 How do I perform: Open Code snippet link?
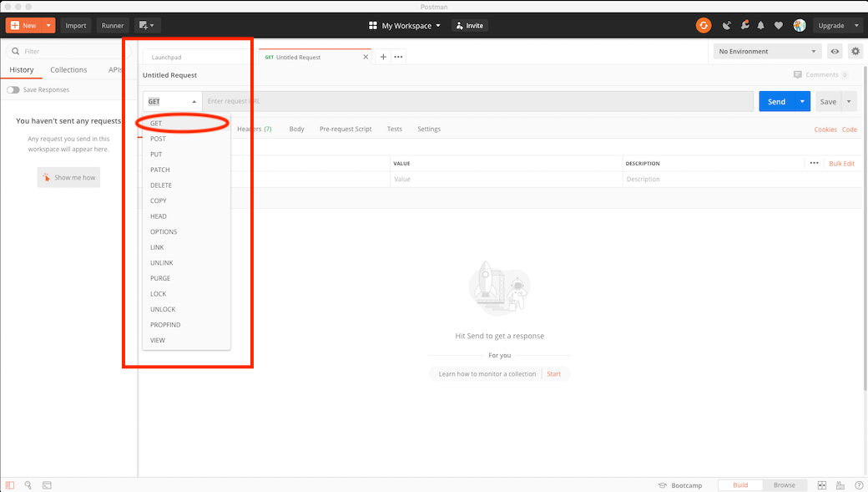[849, 129]
